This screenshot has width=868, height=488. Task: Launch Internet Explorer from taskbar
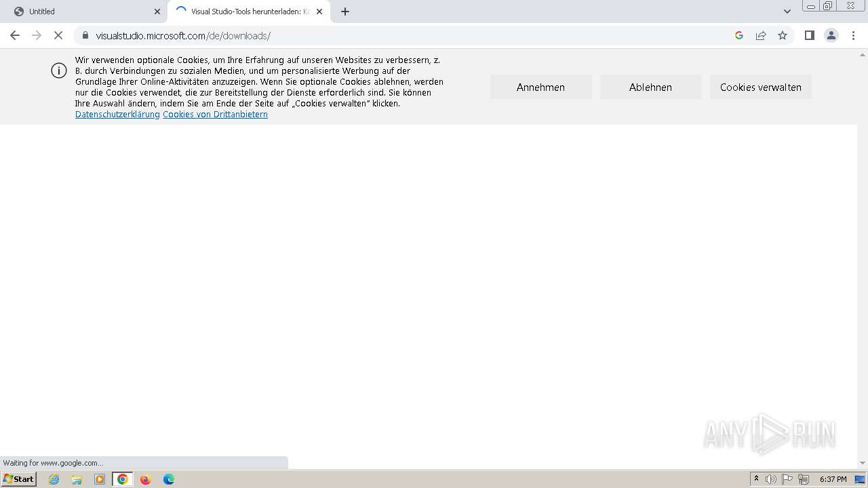54,479
